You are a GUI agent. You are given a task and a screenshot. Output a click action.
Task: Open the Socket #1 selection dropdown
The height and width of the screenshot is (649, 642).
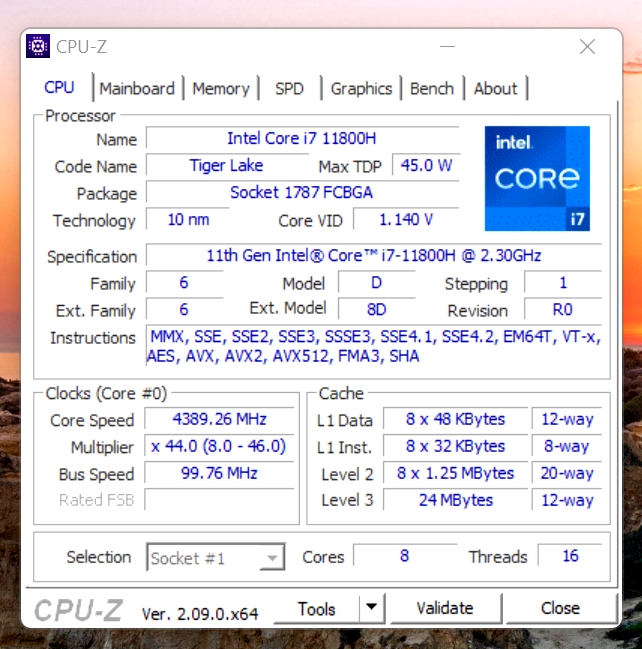click(215, 558)
